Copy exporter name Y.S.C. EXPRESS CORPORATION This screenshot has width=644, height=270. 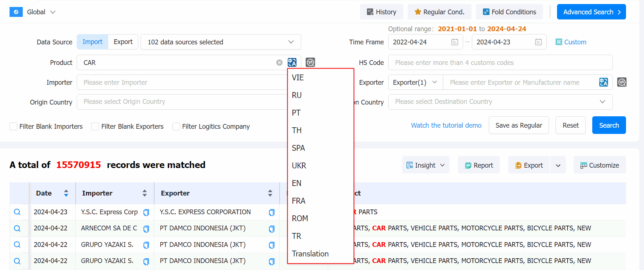pyautogui.click(x=272, y=212)
